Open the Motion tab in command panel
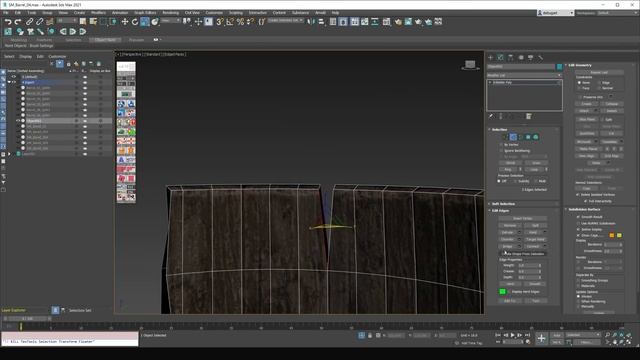The width and height of the screenshot is (640, 360). 521,58
